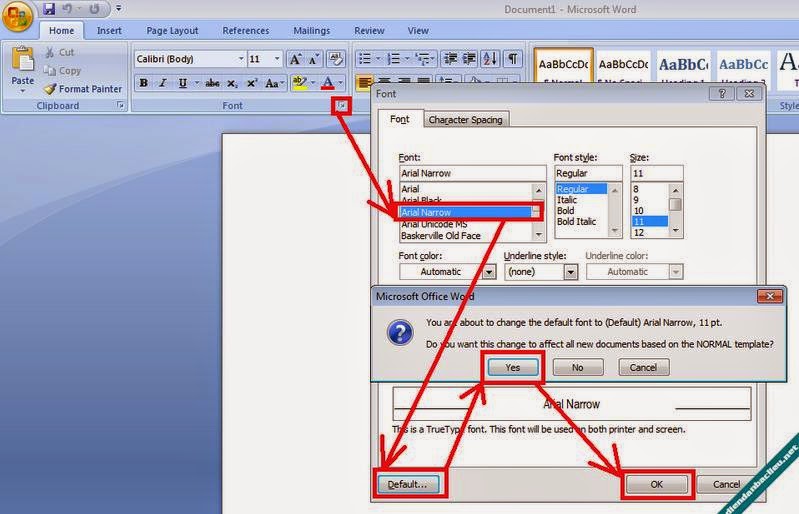Toggle bold formatting
The height and width of the screenshot is (514, 799).
pos(144,83)
